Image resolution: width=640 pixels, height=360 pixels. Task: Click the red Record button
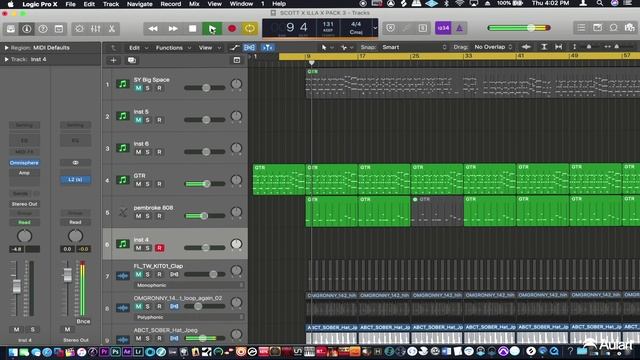(x=232, y=29)
